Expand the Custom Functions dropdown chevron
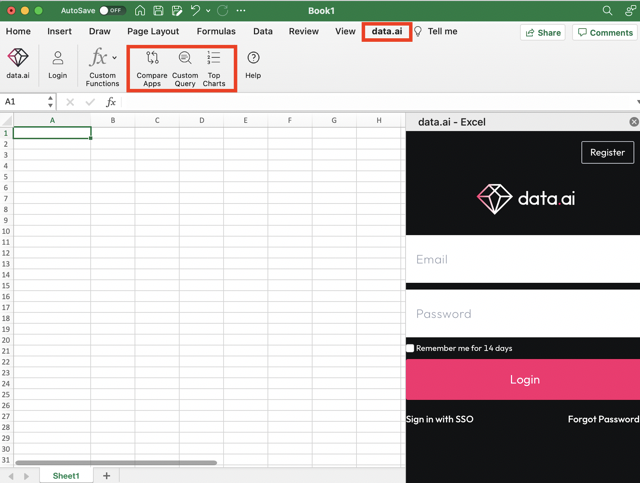Viewport: 640px width, 483px height. tap(115, 58)
